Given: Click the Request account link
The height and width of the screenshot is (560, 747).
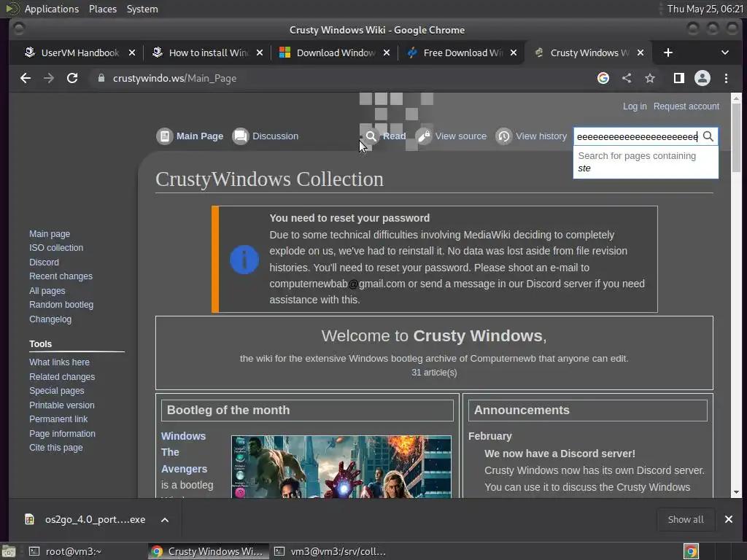Looking at the screenshot, I should pyautogui.click(x=686, y=106).
